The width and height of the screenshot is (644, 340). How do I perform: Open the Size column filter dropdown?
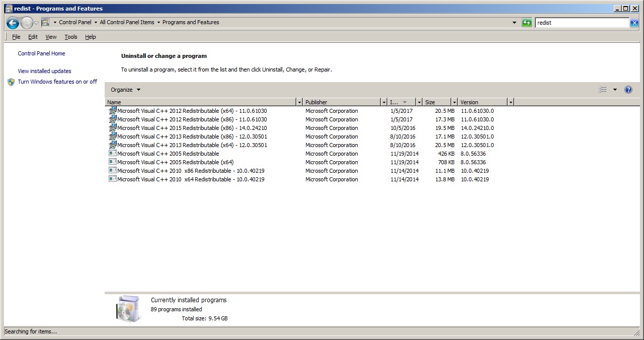coord(454,102)
